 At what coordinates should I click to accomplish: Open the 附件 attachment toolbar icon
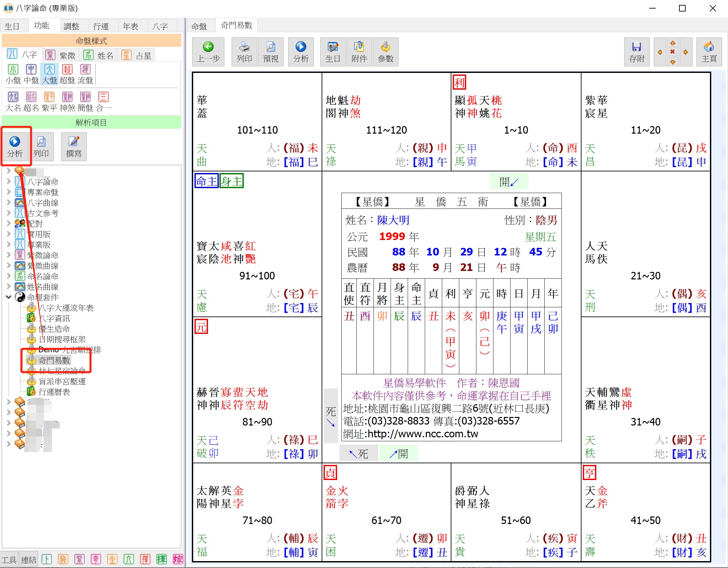pos(359,52)
